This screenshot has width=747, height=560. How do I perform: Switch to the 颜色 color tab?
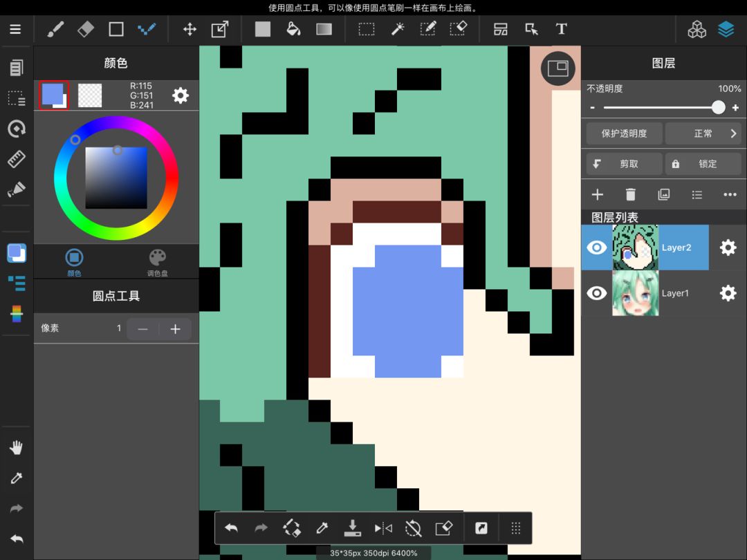(74, 262)
